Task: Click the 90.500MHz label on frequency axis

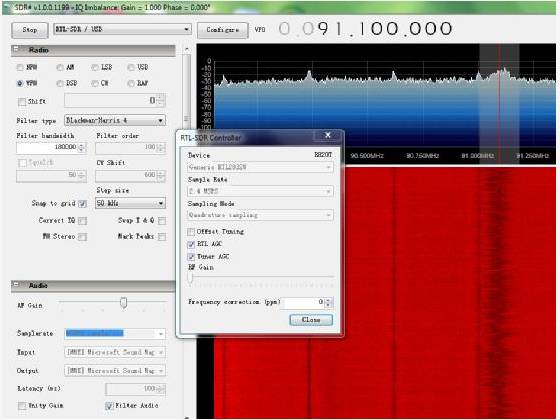Action: [366, 156]
